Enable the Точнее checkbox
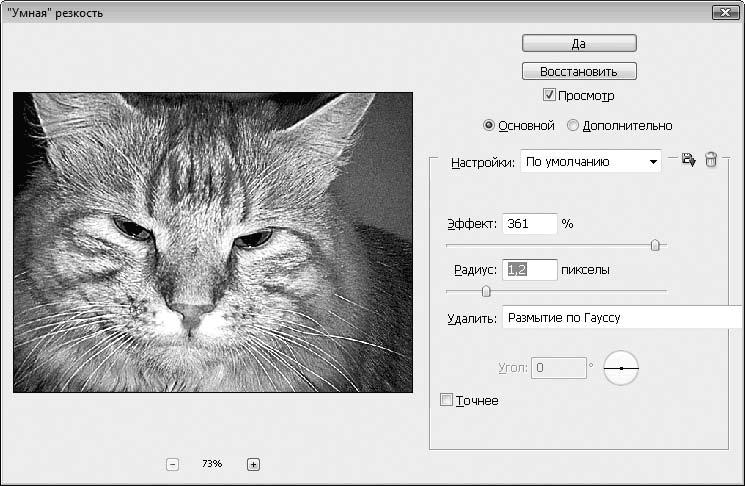The image size is (745, 486). point(446,400)
